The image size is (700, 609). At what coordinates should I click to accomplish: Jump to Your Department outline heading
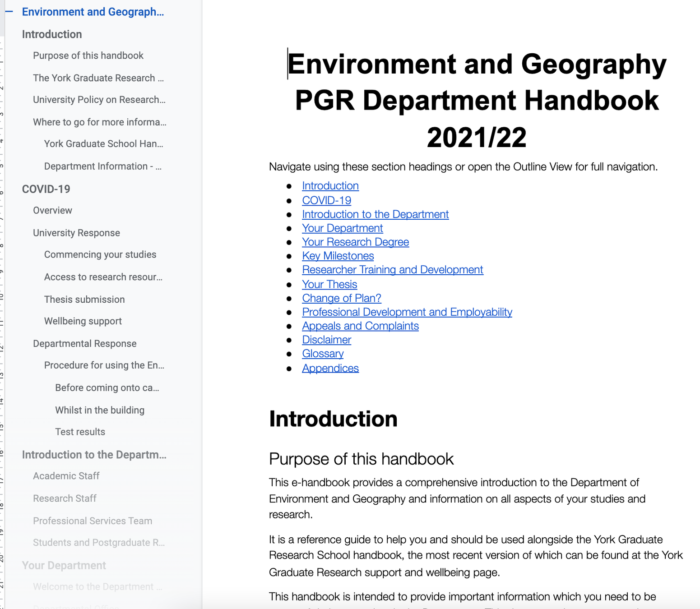64,566
